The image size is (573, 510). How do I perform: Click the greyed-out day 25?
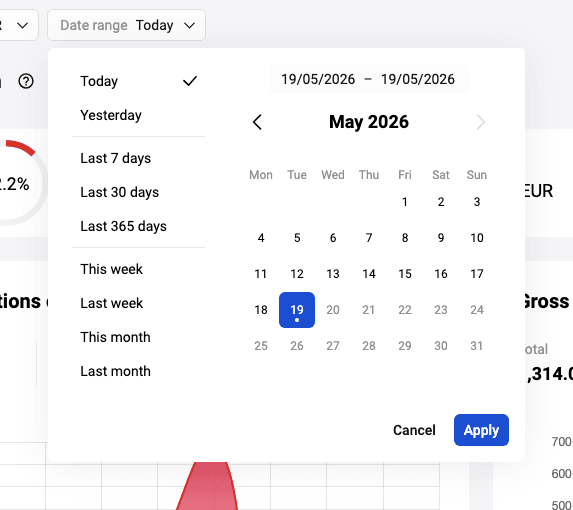[x=261, y=346]
